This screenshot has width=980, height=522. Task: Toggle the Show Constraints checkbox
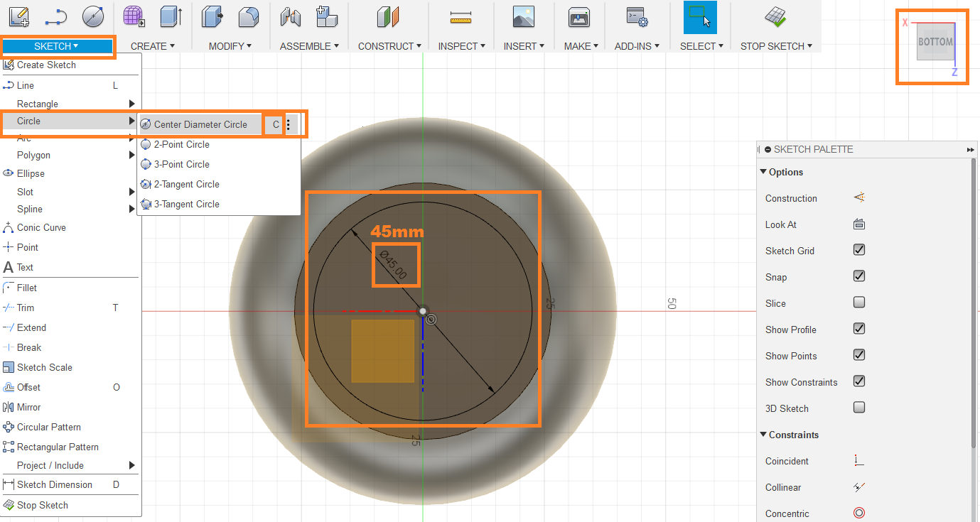pos(859,381)
